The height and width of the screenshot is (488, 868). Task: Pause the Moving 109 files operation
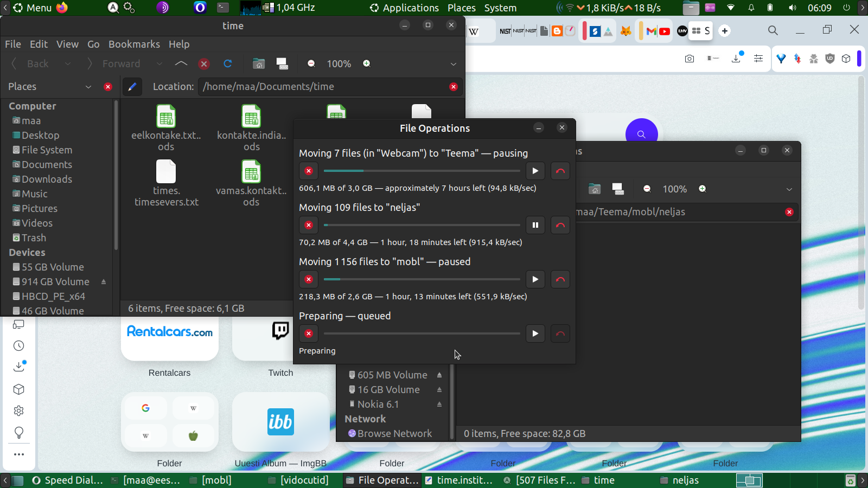pos(535,225)
